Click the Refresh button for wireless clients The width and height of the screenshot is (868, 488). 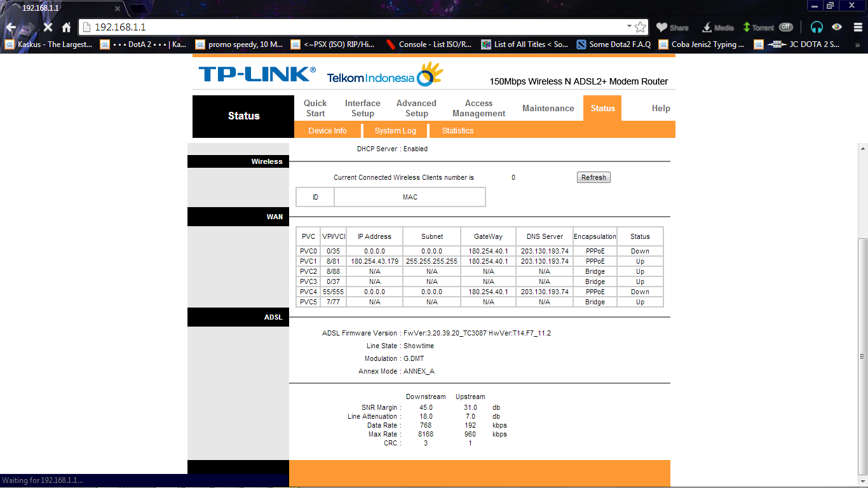593,177
